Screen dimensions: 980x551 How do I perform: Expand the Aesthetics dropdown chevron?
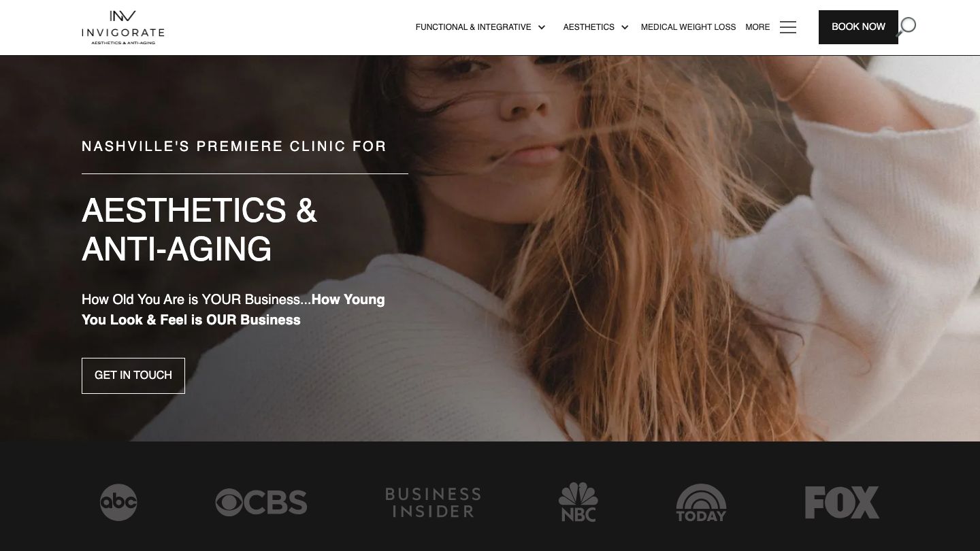(625, 27)
